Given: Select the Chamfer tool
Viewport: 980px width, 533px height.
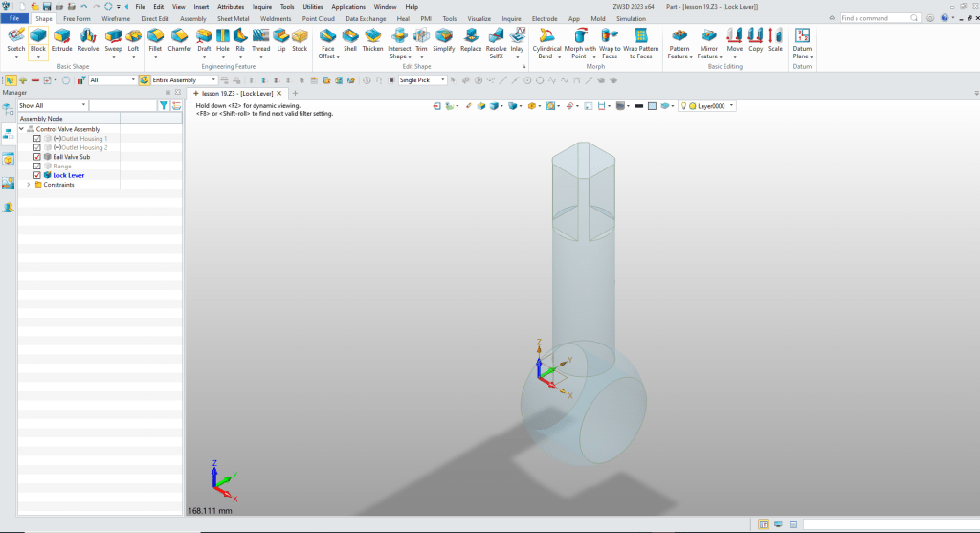Looking at the screenshot, I should tap(180, 38).
